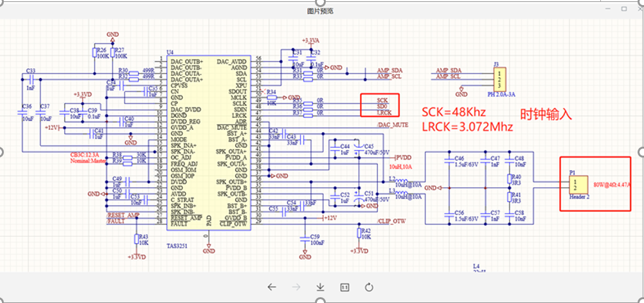
Task: Maximize the image preview window
Action: point(624,8)
